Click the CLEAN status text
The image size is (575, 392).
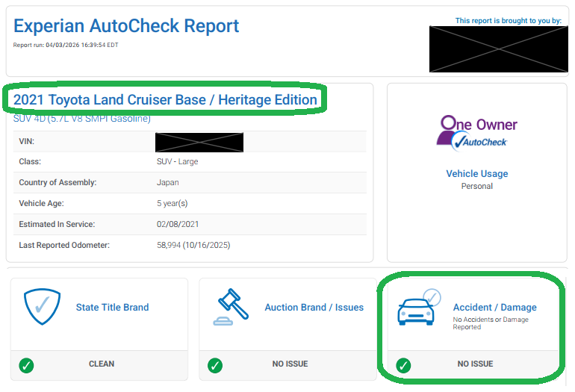pyautogui.click(x=102, y=364)
